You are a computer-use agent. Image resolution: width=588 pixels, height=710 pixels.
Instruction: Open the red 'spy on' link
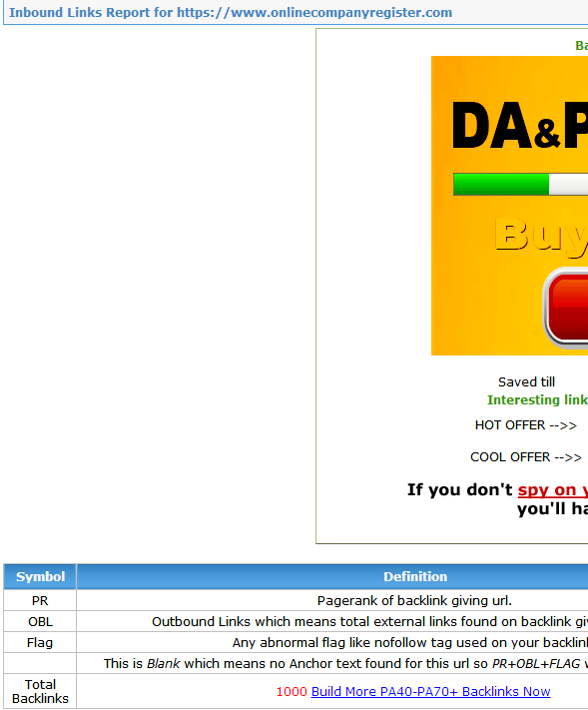(x=553, y=489)
